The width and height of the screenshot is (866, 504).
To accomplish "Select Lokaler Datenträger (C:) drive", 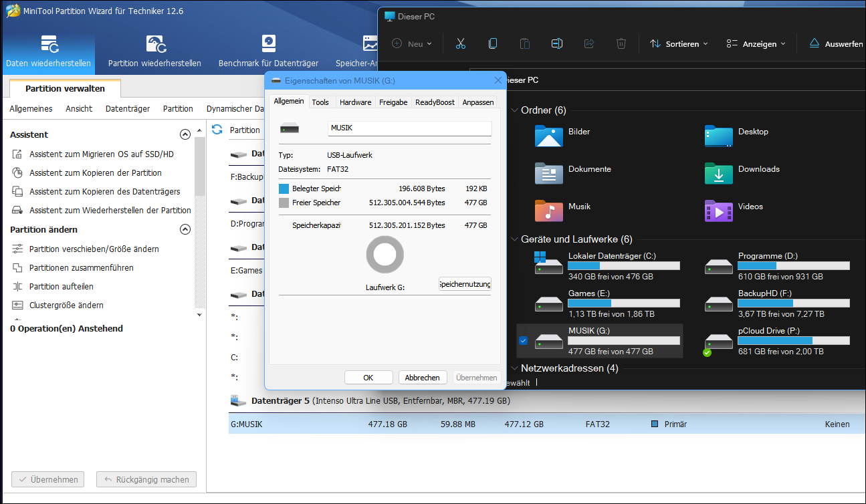I will pyautogui.click(x=607, y=266).
